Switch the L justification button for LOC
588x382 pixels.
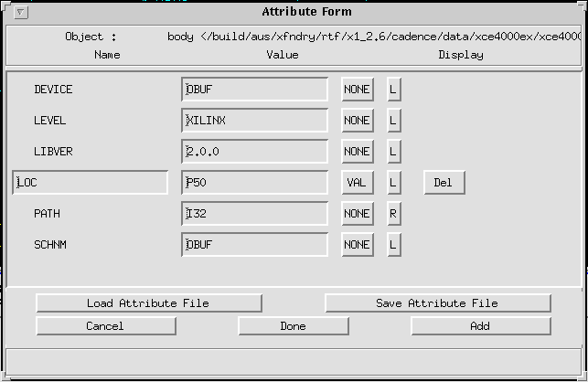pos(393,183)
